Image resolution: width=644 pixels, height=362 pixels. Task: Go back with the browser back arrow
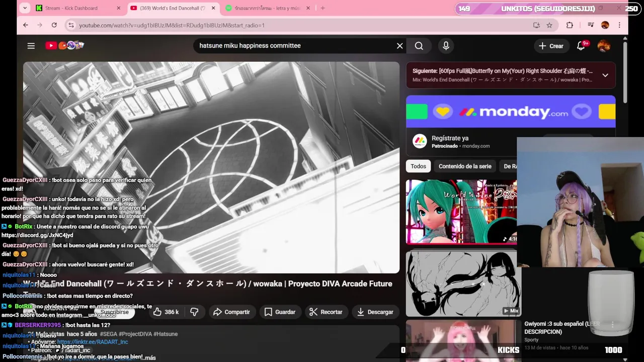(x=26, y=25)
